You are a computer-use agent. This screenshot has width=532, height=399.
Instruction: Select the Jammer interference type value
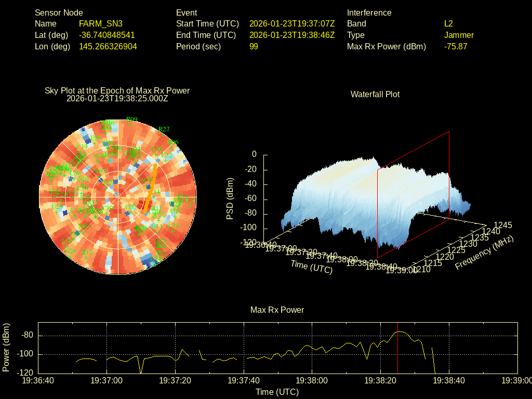(x=459, y=35)
